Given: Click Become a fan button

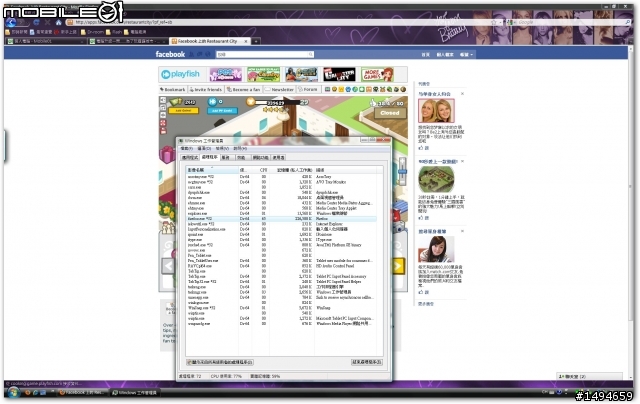Looking at the screenshot, I should (x=244, y=89).
